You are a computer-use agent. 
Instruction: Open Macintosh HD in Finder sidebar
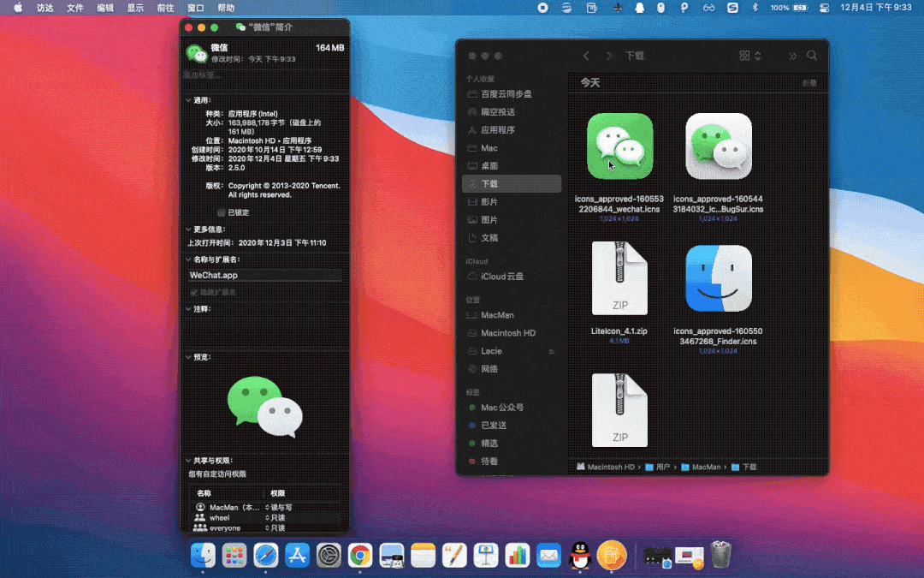507,333
